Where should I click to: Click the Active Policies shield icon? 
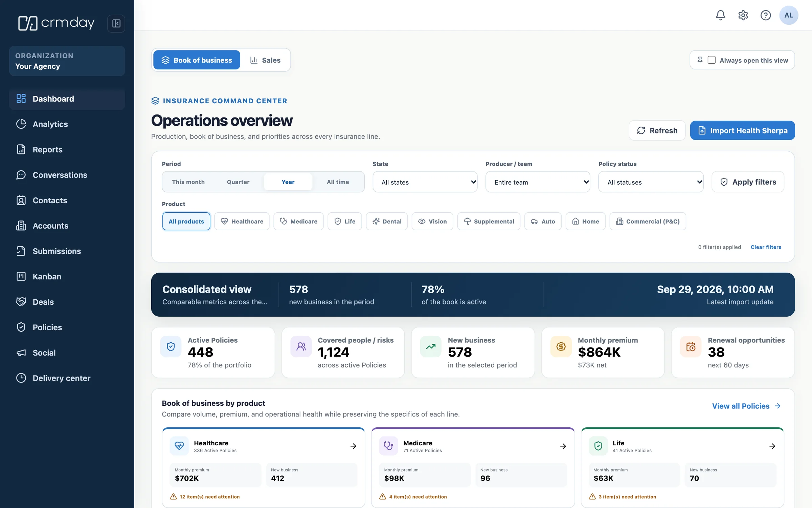[x=171, y=346]
